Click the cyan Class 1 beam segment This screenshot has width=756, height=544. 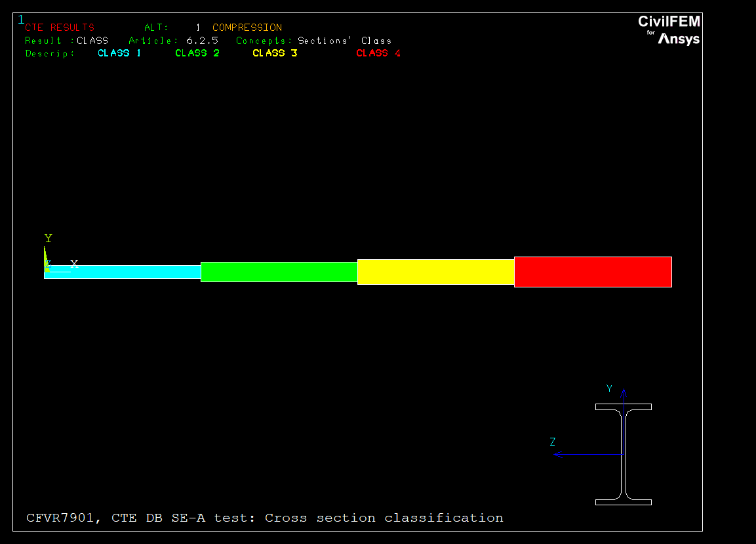tap(123, 272)
